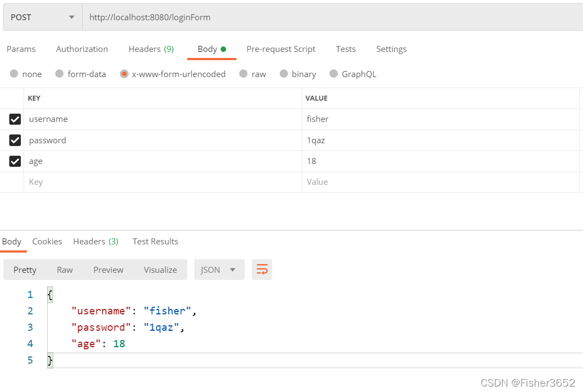
Task: Select the response Body tab
Action: click(x=11, y=242)
